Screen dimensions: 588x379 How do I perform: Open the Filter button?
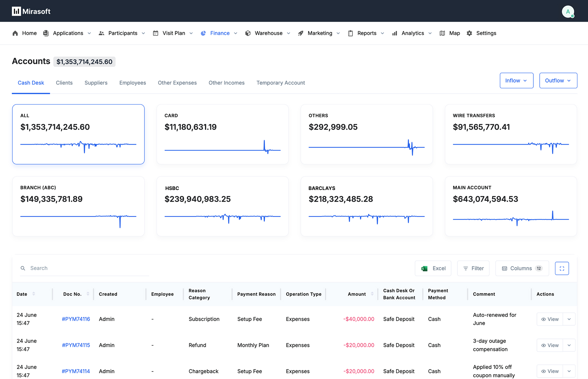[x=473, y=268]
